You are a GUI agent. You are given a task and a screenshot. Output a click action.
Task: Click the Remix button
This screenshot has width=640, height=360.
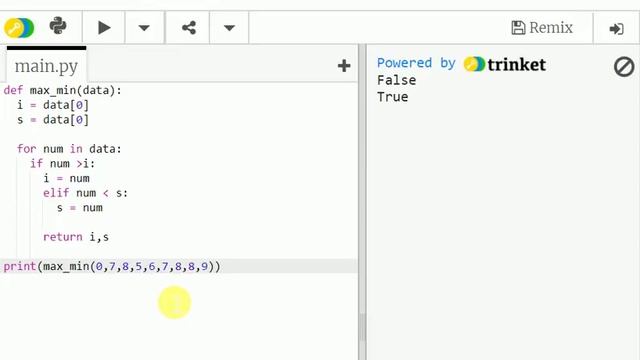click(x=542, y=28)
